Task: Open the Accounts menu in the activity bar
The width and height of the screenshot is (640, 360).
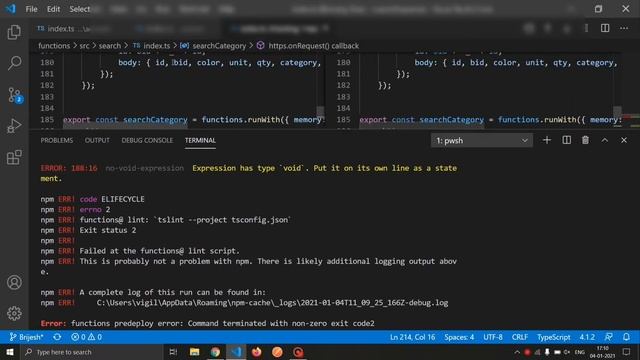Action: 14,282
